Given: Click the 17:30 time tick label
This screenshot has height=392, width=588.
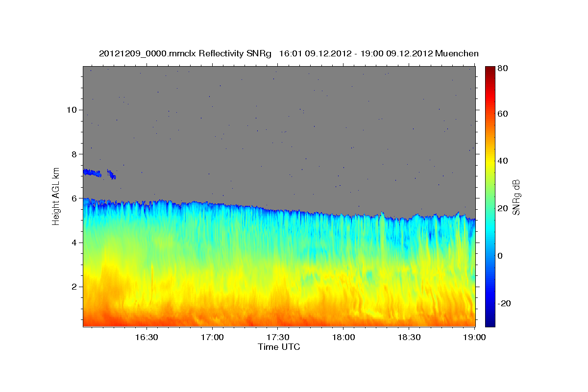Looking at the screenshot, I should click(278, 338).
